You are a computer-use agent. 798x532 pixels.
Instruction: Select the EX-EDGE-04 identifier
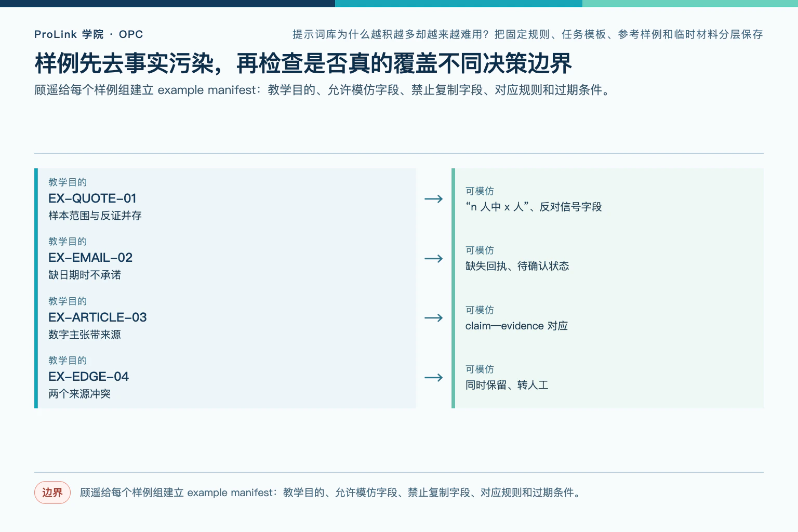(x=88, y=377)
